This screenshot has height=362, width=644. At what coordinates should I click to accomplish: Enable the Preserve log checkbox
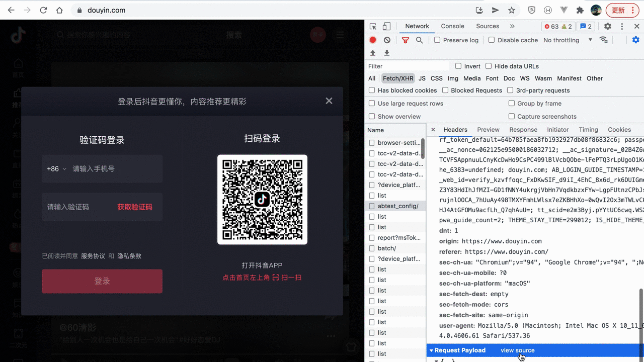[x=437, y=40]
